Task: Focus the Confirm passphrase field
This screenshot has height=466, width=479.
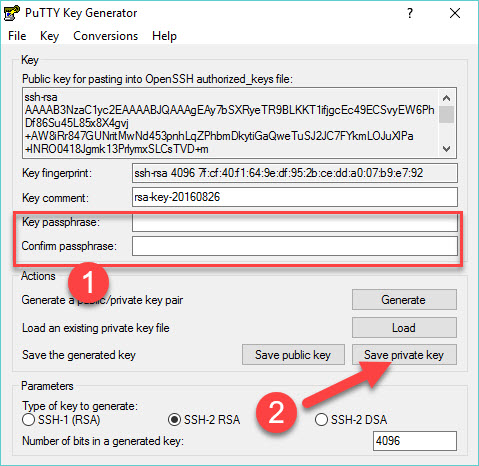Action: 295,246
